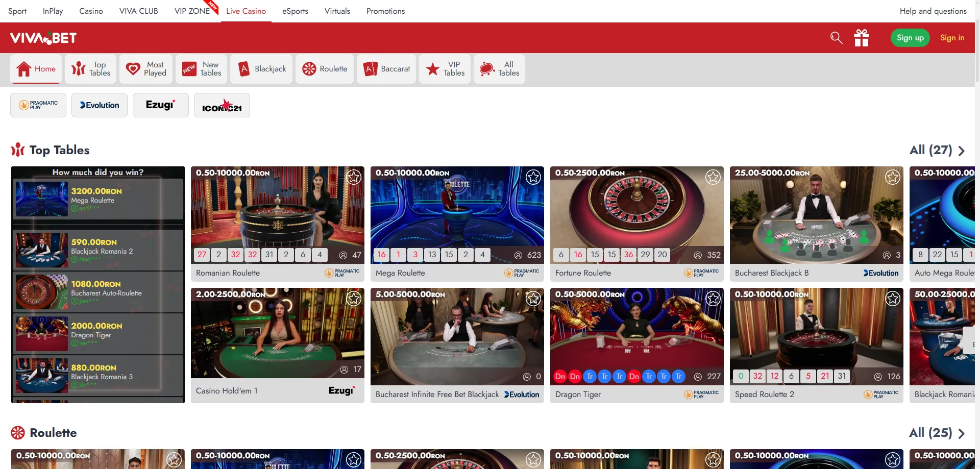Open the InPlay menu item
Viewport: 980px width, 469px height.
[53, 11]
